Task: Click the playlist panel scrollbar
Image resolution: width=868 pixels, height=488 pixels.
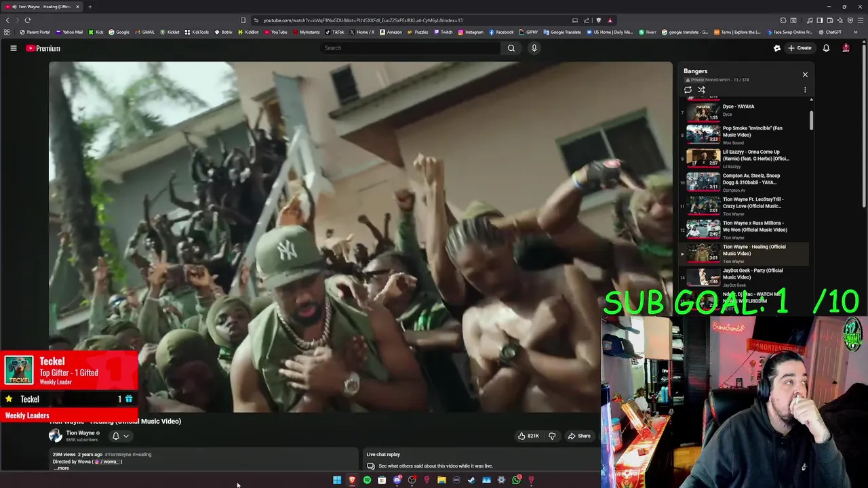Action: [811, 120]
